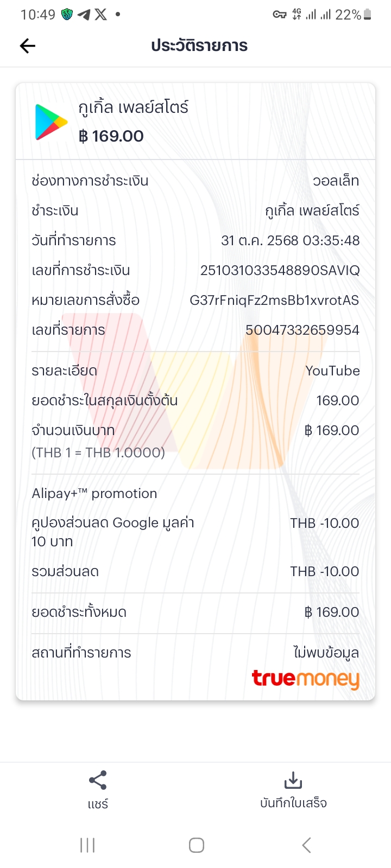Screen dimensions: 391x868
Task: Tap the VPN key status icon
Action: pyautogui.click(x=279, y=15)
